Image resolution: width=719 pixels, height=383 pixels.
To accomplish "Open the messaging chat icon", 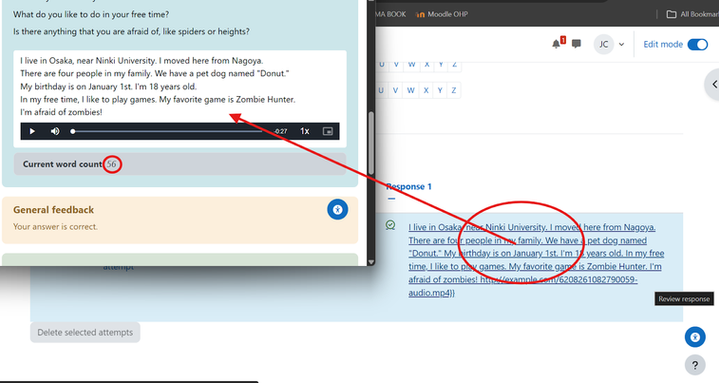I will tap(576, 44).
